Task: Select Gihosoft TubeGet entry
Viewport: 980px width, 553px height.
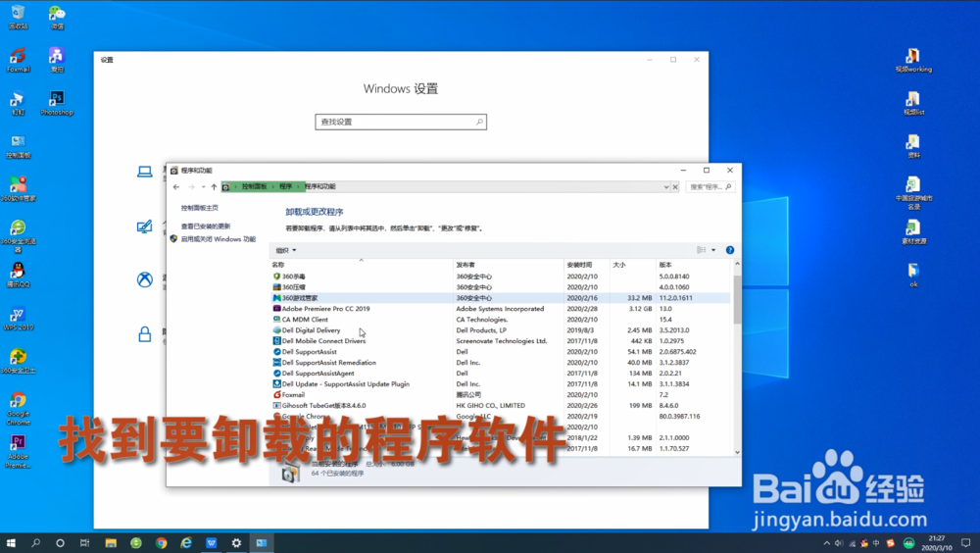Action: (x=500, y=405)
